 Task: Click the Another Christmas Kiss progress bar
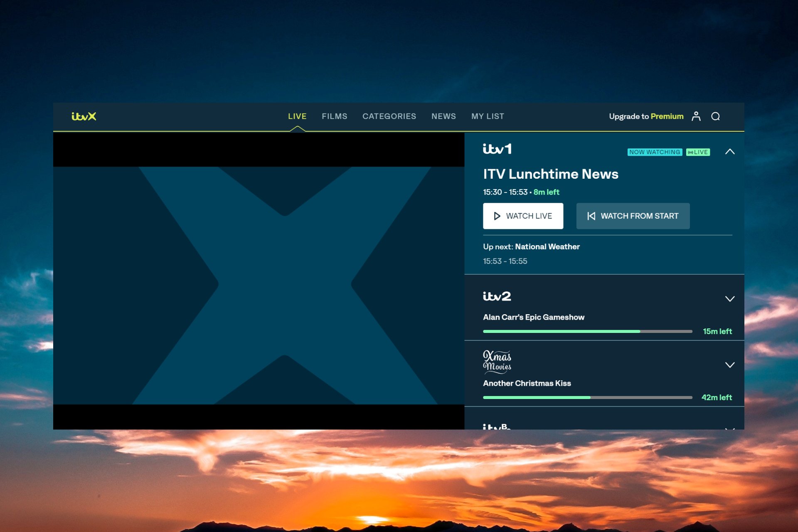point(588,397)
